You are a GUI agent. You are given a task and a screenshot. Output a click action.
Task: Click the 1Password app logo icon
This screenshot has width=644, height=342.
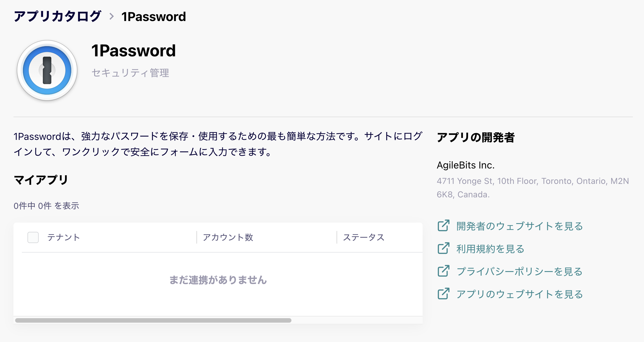pos(47,70)
